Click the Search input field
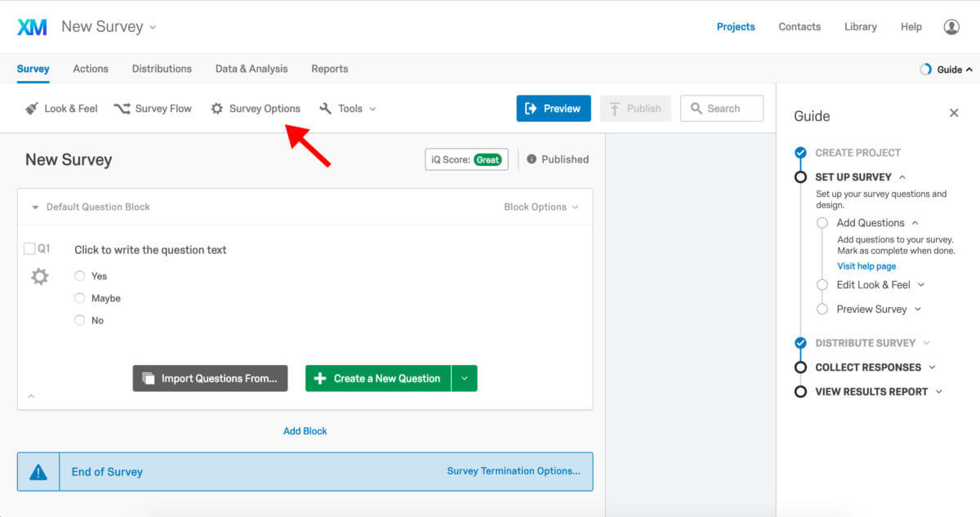This screenshot has width=980, height=517. (722, 109)
